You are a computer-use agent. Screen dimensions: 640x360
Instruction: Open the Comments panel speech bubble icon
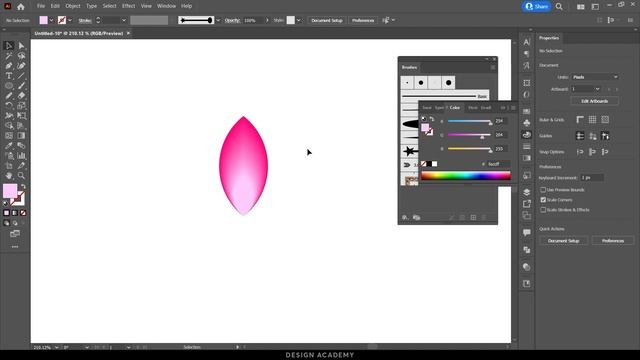[527, 232]
